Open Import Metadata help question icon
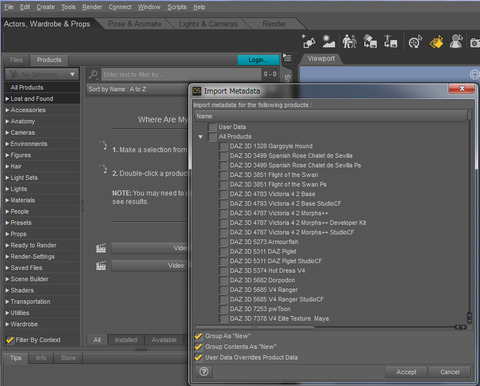 [x=204, y=372]
